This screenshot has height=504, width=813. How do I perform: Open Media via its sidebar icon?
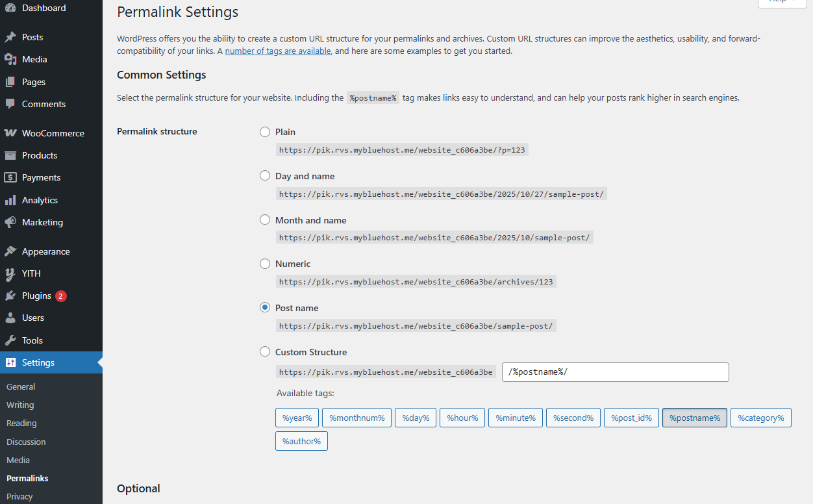click(x=10, y=59)
